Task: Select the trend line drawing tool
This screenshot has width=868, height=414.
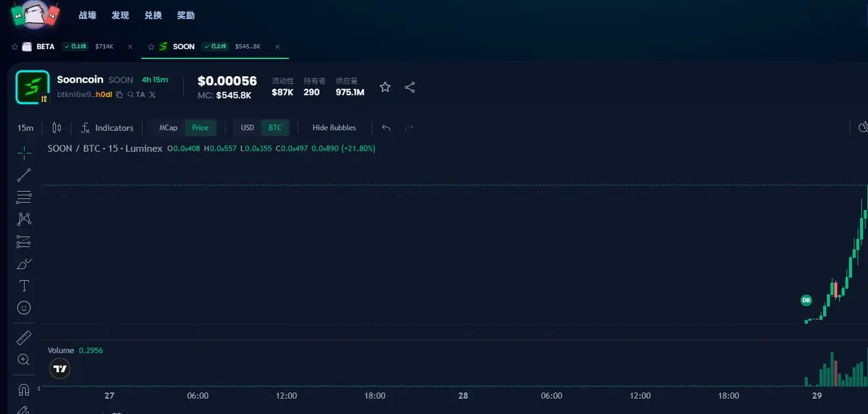Action: [x=24, y=175]
